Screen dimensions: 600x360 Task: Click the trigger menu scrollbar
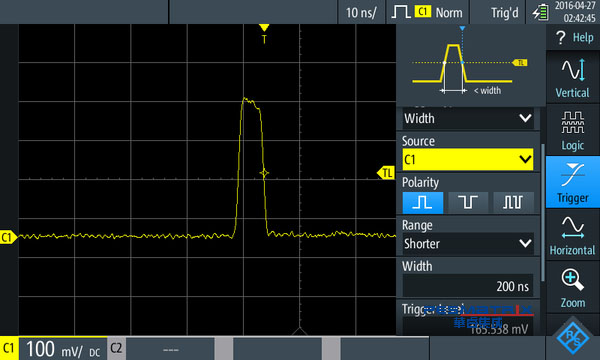543,212
